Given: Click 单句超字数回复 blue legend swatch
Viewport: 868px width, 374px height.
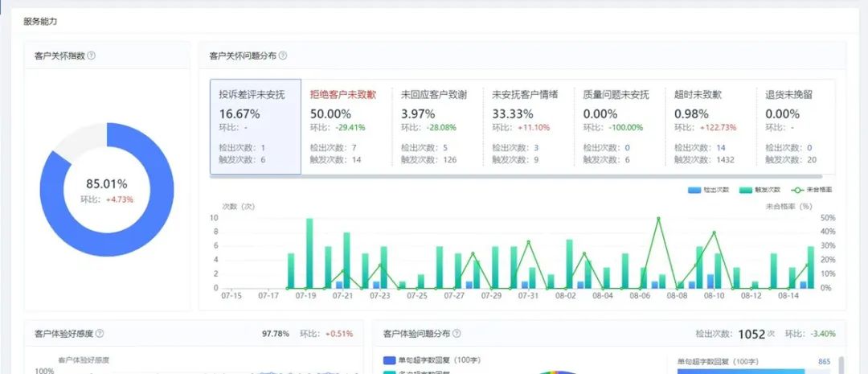Looking at the screenshot, I should point(390,360).
